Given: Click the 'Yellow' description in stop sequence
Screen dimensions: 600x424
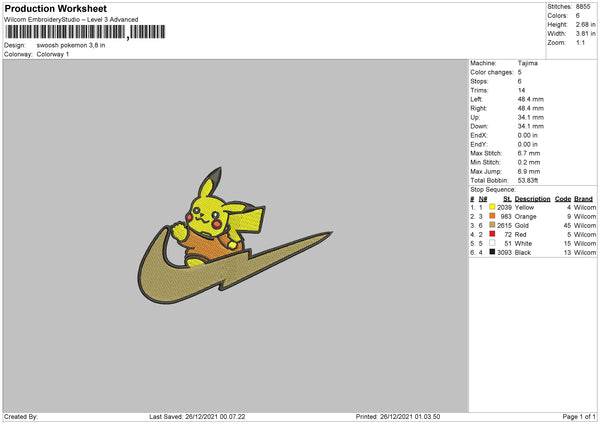Looking at the screenshot, I should 524,207.
